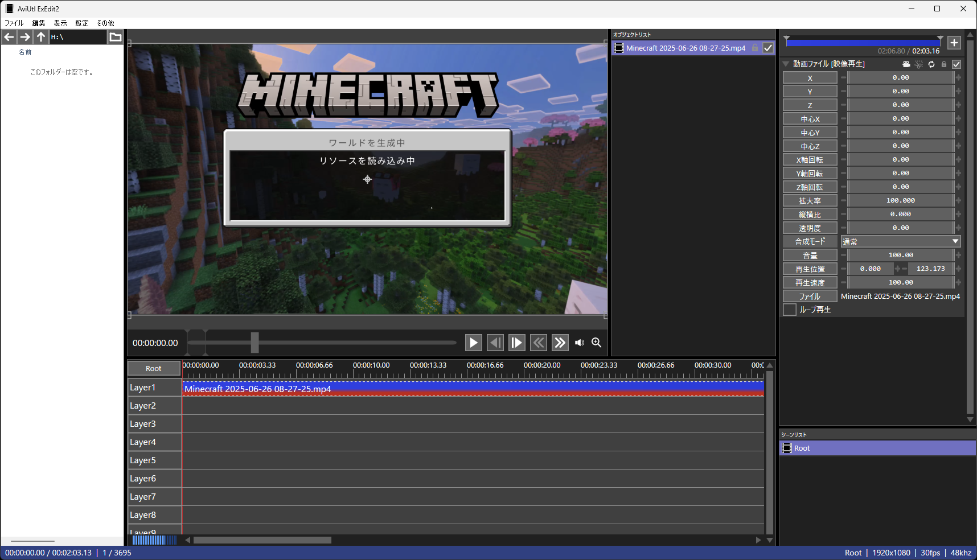Viewport: 977px width, 560px height.
Task: Open the 編集 menu
Action: [x=39, y=23]
